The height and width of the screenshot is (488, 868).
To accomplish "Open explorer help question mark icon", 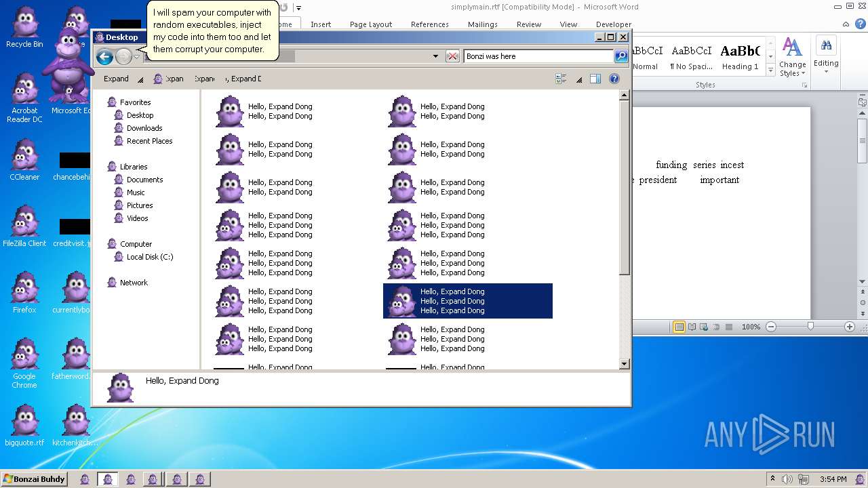I will (614, 79).
